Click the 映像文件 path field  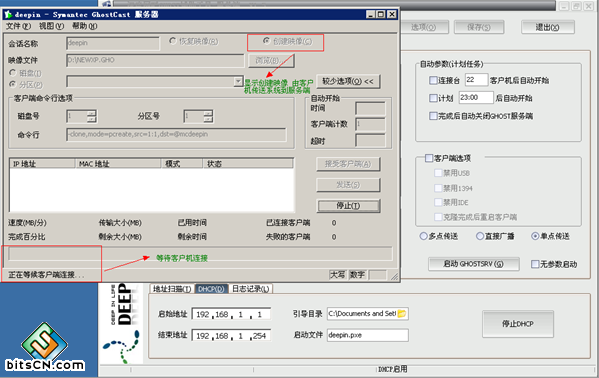point(155,60)
